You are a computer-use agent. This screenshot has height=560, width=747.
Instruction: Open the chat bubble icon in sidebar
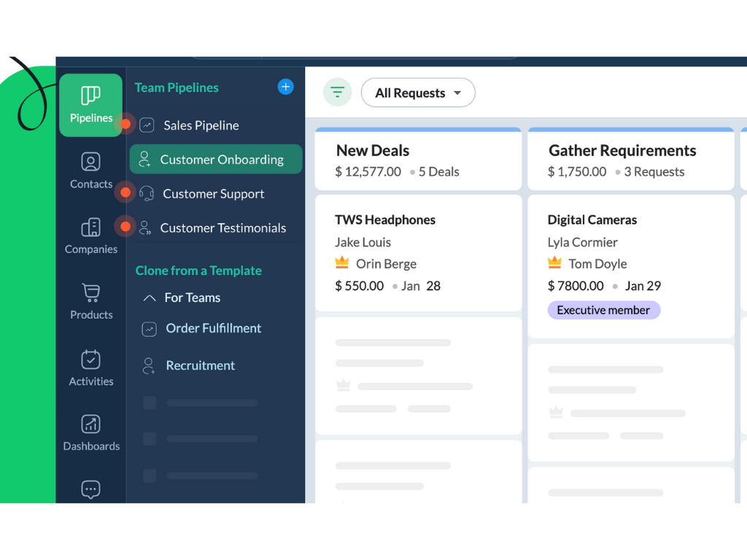click(90, 489)
